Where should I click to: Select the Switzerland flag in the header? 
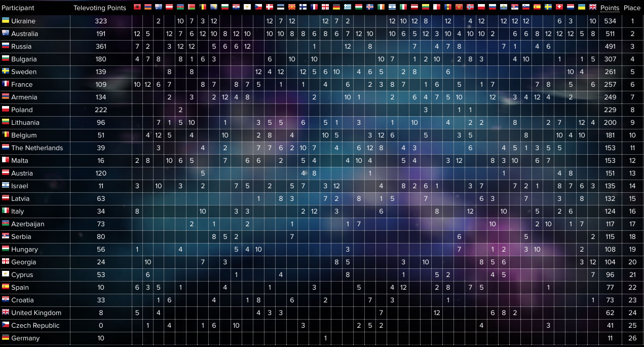coord(559,7)
